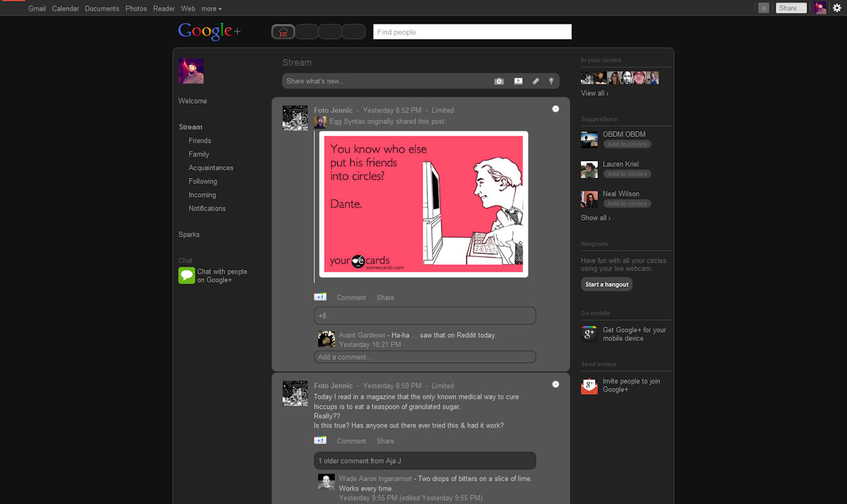Add your location with the pin icon
This screenshot has width=847, height=504.
[551, 81]
